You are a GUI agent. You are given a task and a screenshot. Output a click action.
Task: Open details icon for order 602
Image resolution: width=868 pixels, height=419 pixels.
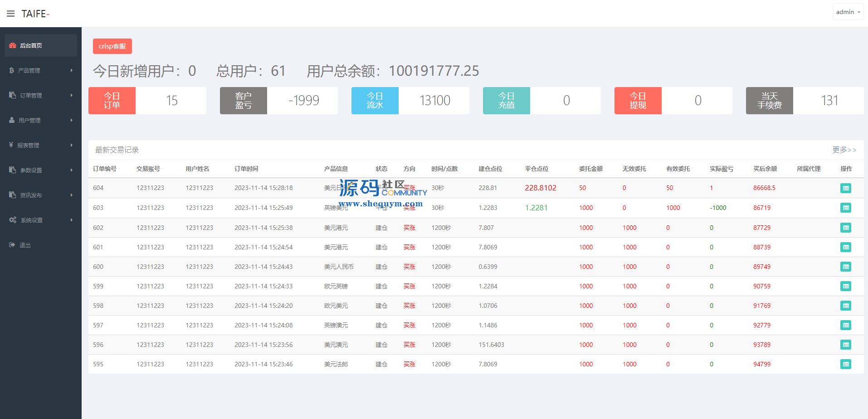click(846, 228)
